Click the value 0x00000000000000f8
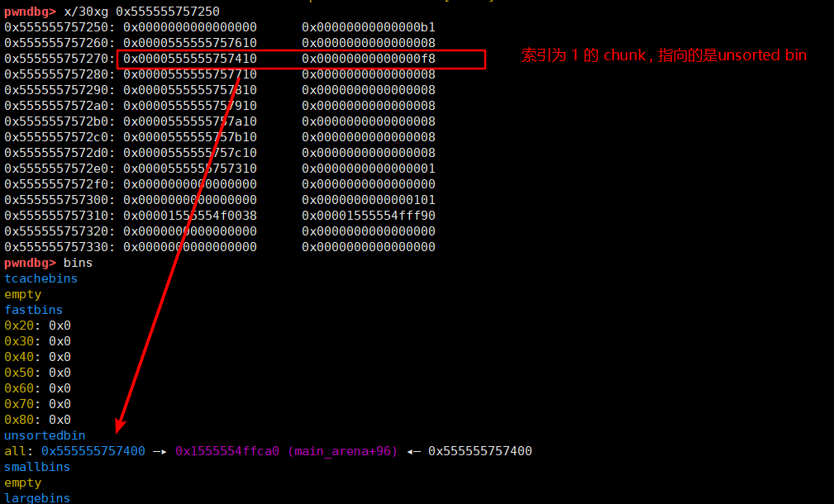Viewport: 834px width, 504px height. [369, 59]
